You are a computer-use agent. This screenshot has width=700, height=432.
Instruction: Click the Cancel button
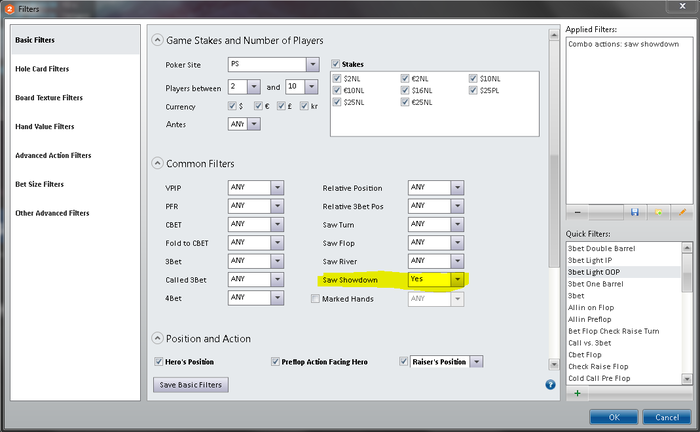[667, 417]
